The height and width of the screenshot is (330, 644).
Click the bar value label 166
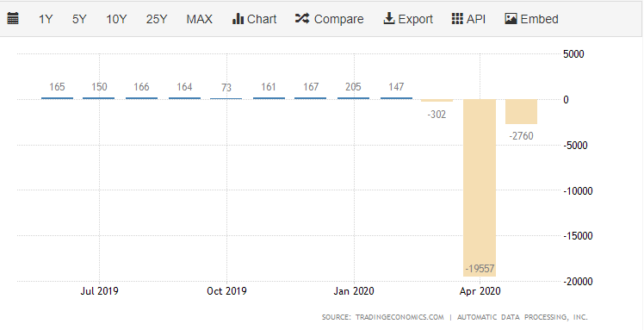(x=141, y=87)
